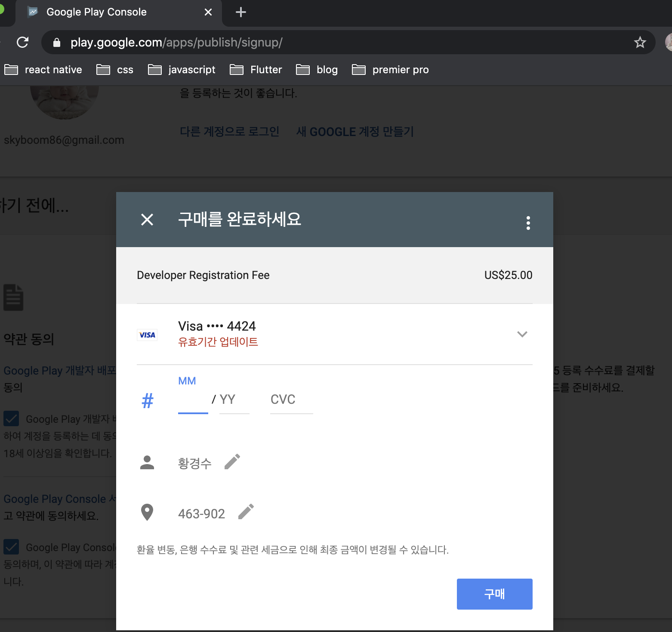Image resolution: width=672 pixels, height=632 pixels.
Task: Click the document icon above 약관 동의
Action: pyautogui.click(x=13, y=297)
